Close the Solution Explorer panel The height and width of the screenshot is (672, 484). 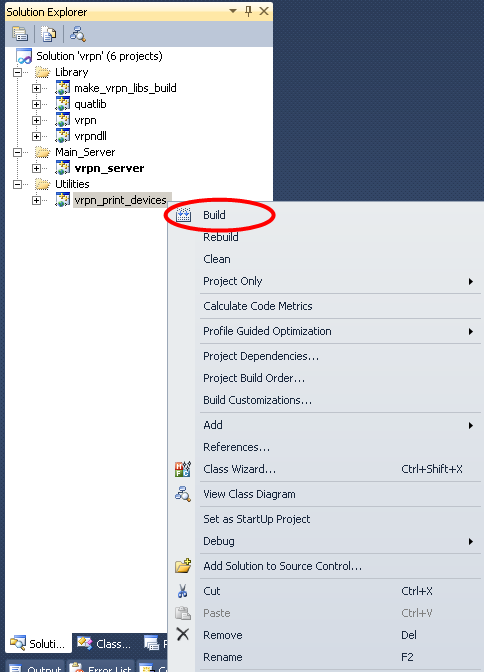coord(264,11)
